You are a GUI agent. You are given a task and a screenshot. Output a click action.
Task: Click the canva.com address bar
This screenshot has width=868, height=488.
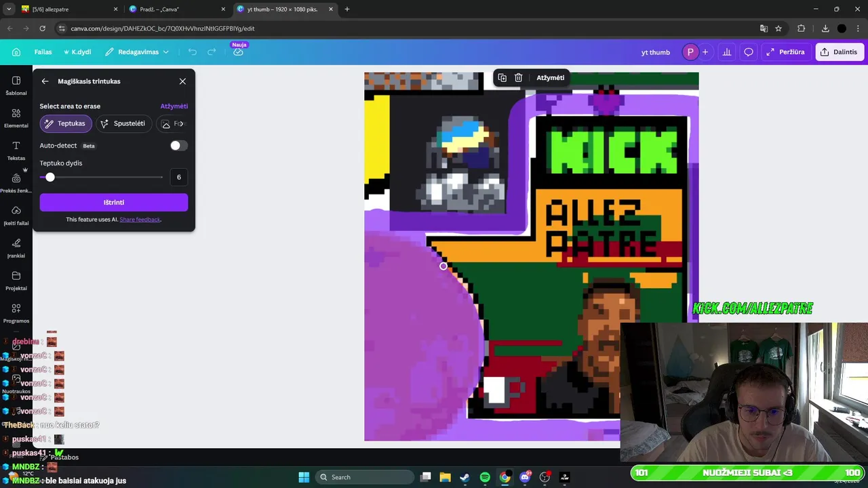pyautogui.click(x=407, y=28)
